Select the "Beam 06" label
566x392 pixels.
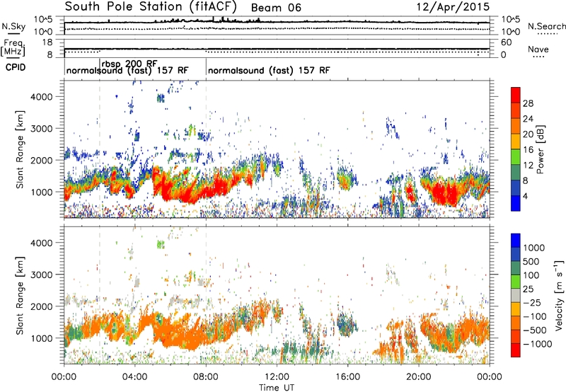click(x=276, y=8)
